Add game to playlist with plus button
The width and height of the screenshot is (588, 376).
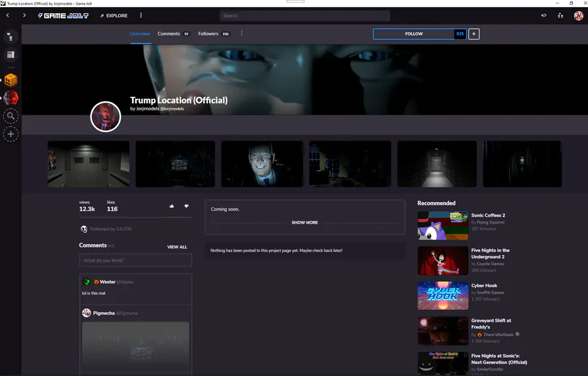[x=474, y=34]
